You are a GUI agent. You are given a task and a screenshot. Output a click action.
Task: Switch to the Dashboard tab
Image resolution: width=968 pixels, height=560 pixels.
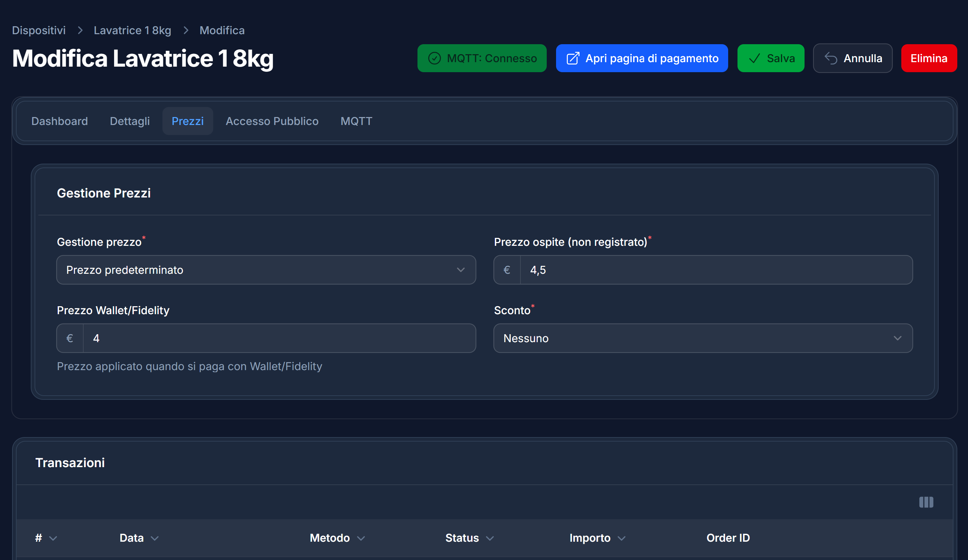[x=59, y=121]
